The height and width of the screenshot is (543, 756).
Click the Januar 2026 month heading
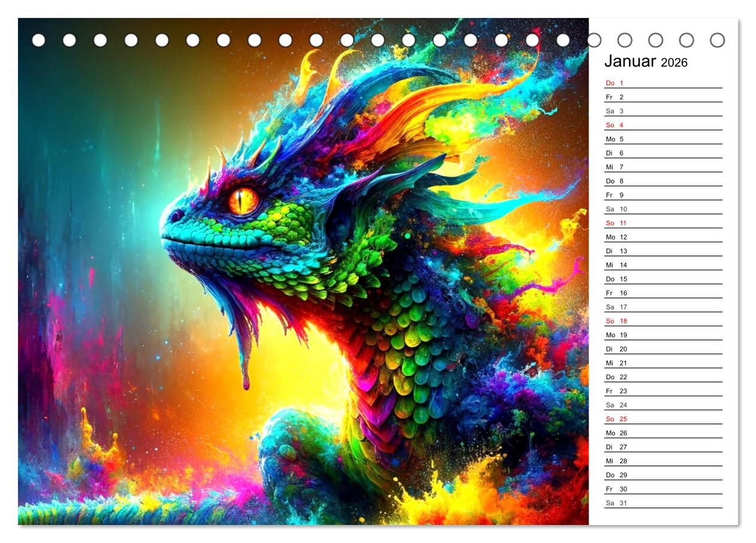tap(646, 62)
